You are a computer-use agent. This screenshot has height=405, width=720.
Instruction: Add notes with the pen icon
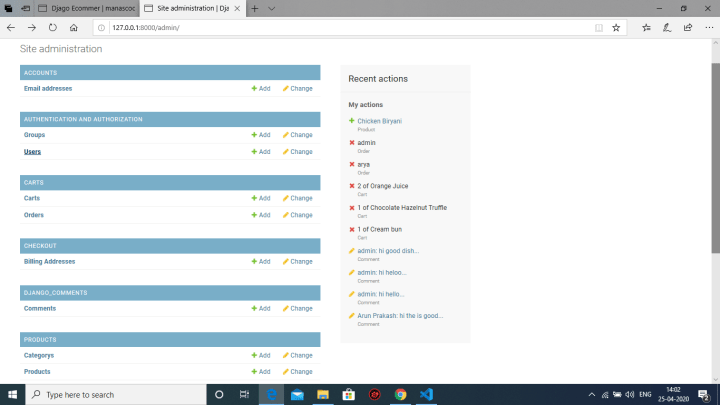[667, 28]
